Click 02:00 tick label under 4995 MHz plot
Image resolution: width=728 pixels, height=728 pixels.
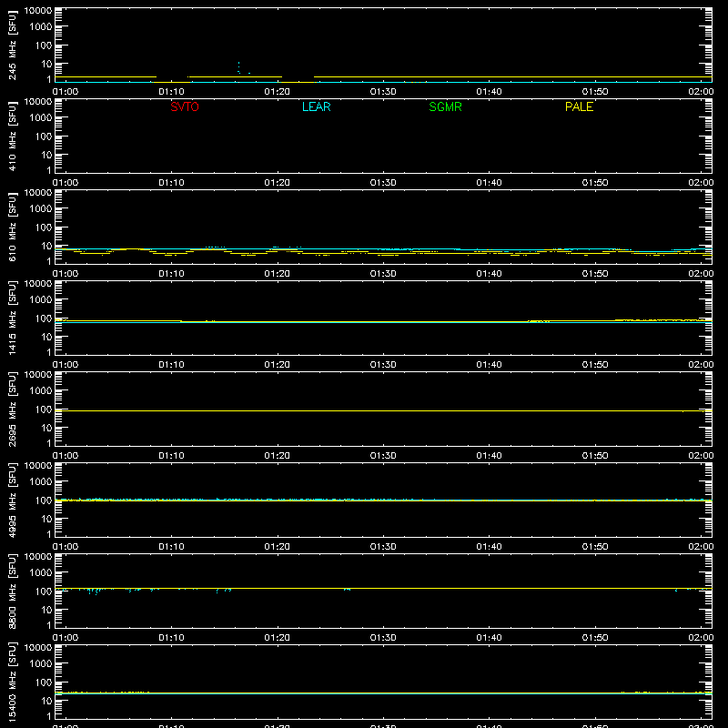point(701,547)
